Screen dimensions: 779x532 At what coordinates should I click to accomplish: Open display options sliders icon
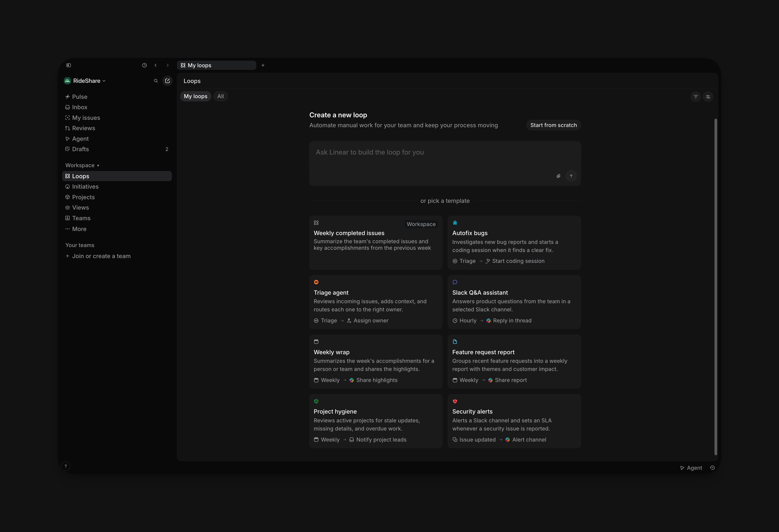[708, 97]
